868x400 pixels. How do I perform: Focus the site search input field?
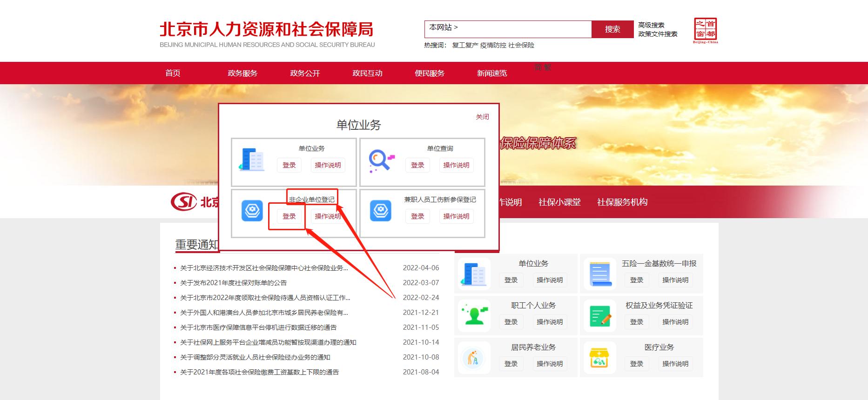click(525, 29)
